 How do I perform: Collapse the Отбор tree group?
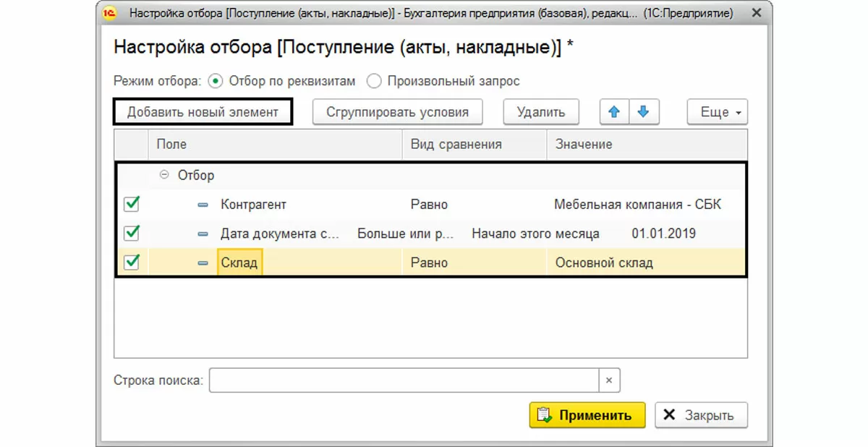[164, 175]
